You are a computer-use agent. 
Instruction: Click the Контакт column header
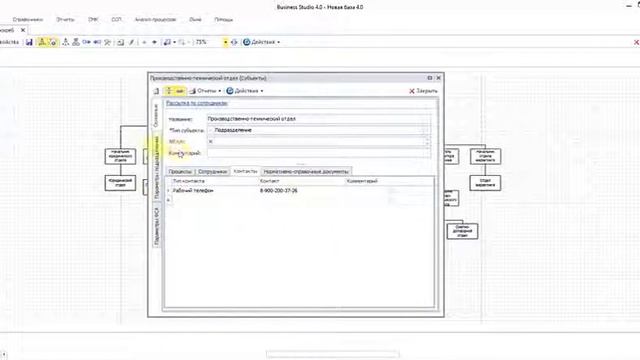click(x=301, y=181)
